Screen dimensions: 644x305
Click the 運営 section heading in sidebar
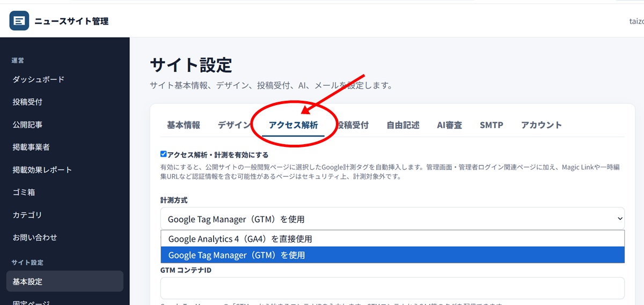[18, 61]
